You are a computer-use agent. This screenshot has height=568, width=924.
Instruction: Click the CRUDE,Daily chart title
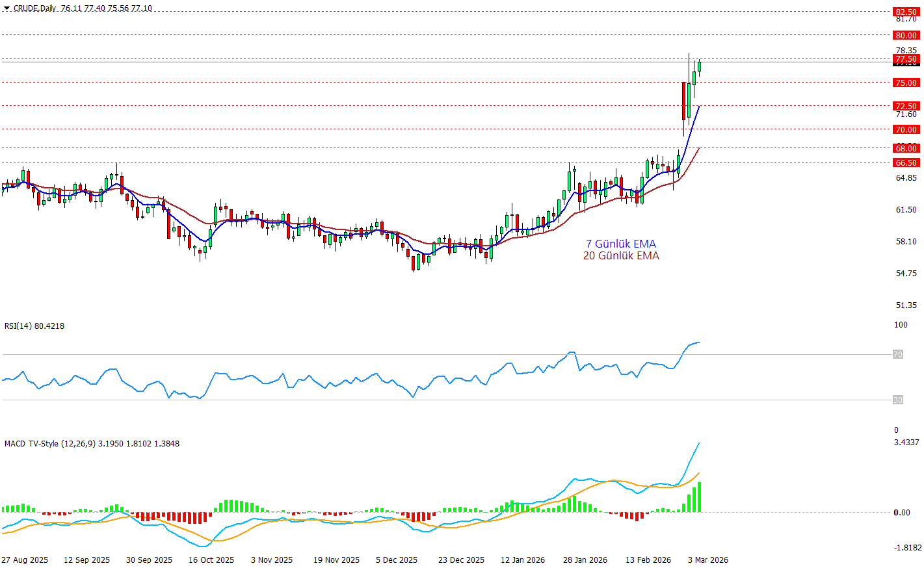click(34, 8)
